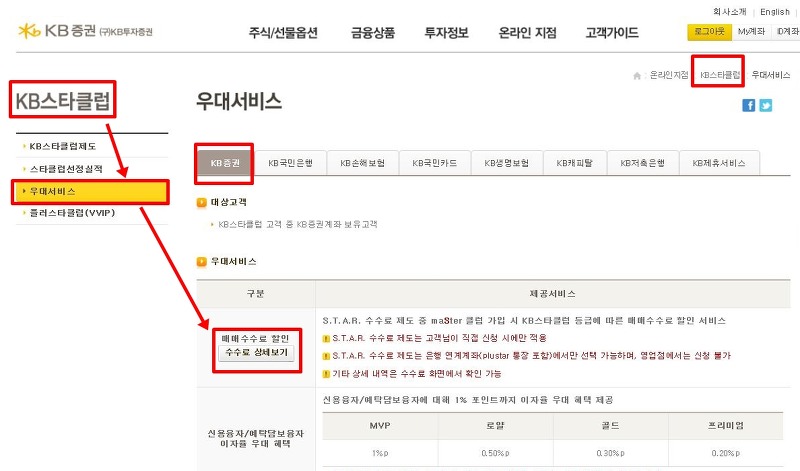Screen dimensions: 800x471
Task: Click 온라인지점 breadcrumb link
Action: 669,75
